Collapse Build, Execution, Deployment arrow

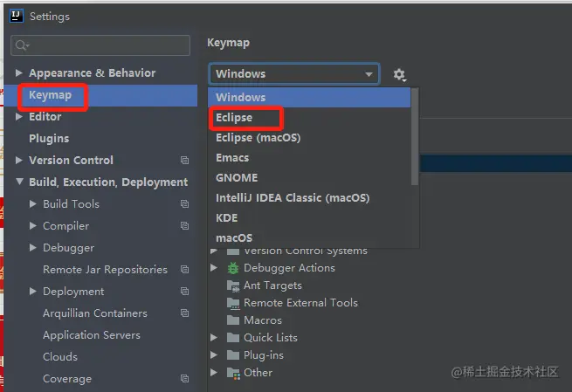tap(20, 182)
